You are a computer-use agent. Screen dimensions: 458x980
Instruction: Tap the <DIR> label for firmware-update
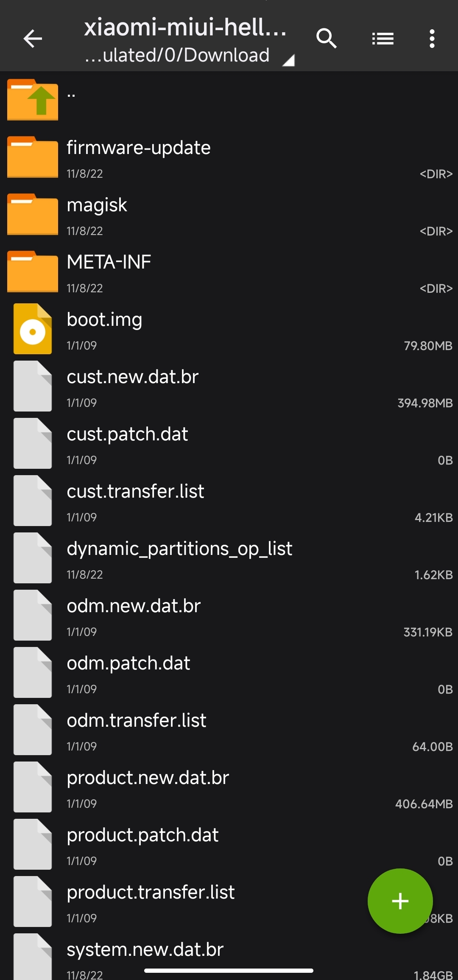pos(436,174)
